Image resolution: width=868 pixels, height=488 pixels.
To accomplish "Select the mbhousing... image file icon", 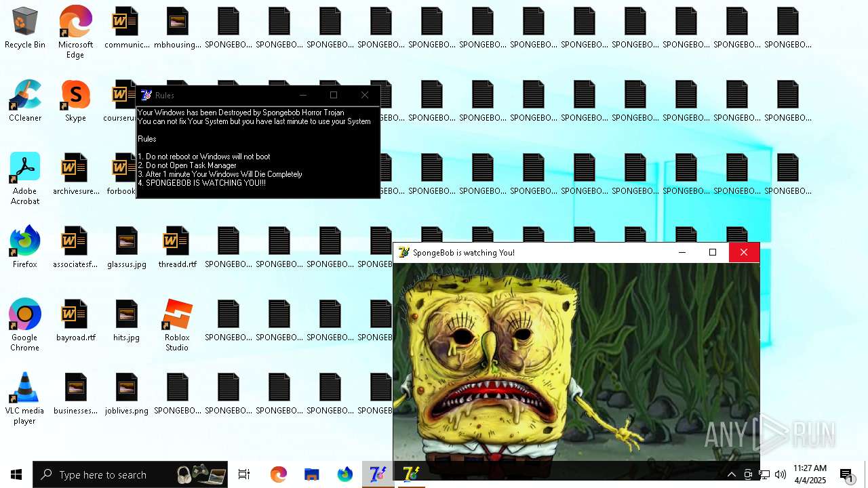I will click(177, 28).
